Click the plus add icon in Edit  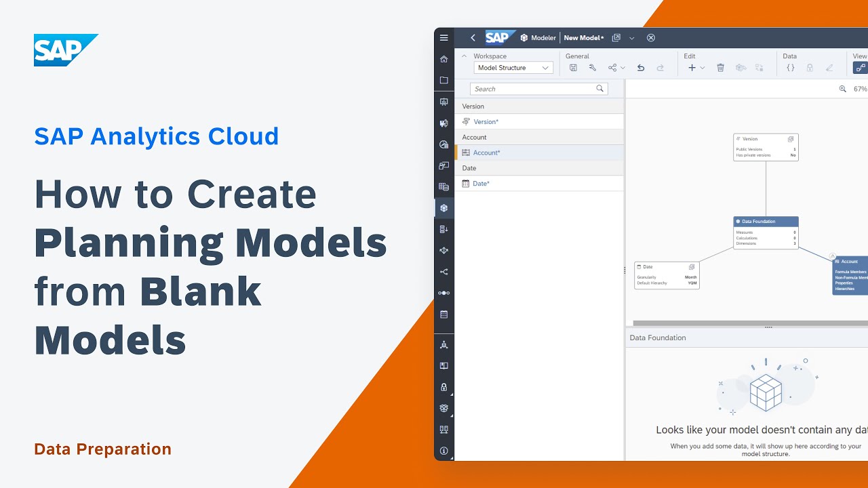tap(692, 68)
